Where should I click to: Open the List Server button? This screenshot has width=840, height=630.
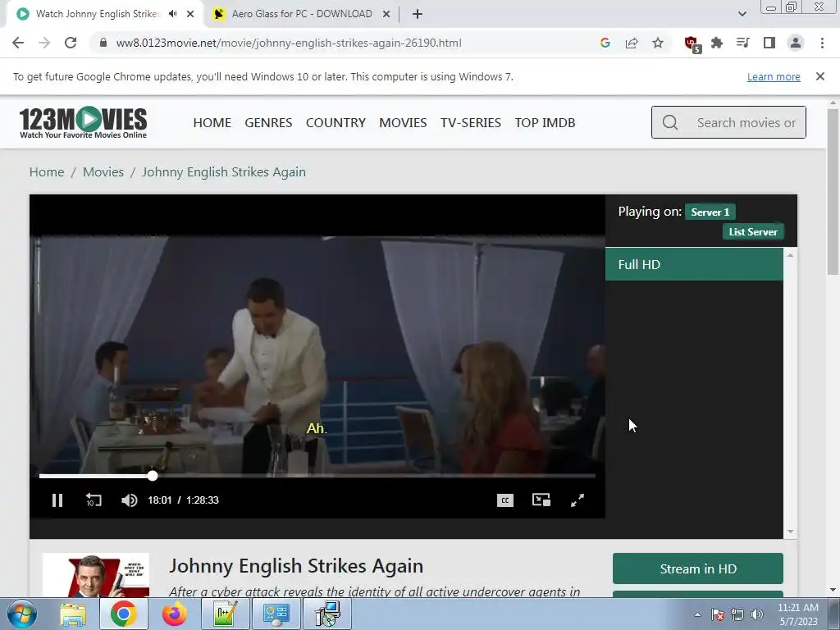pyautogui.click(x=753, y=232)
